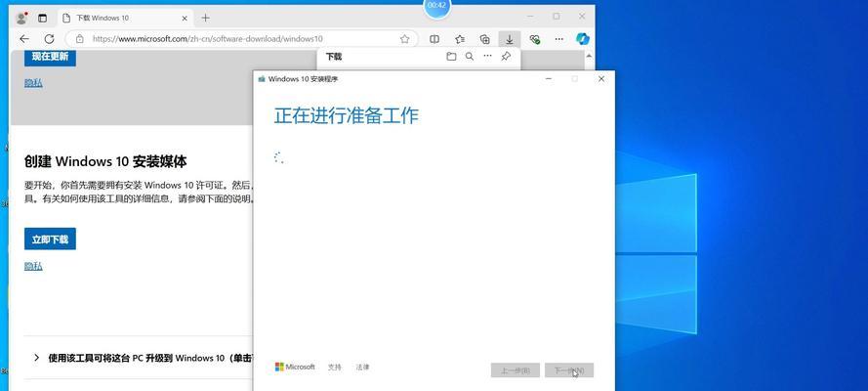The image size is (868, 391).
Task: Open the Edge profile avatar icon
Action: [x=21, y=18]
